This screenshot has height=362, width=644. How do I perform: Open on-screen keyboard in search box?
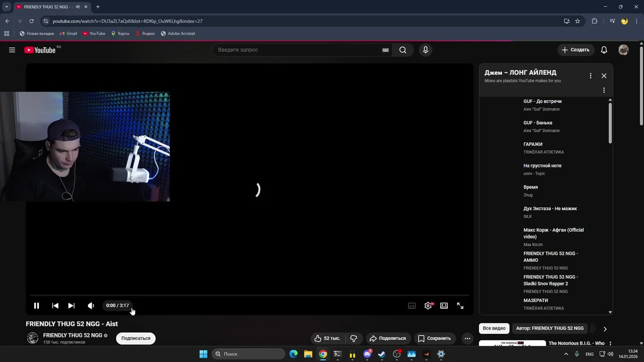(x=385, y=50)
